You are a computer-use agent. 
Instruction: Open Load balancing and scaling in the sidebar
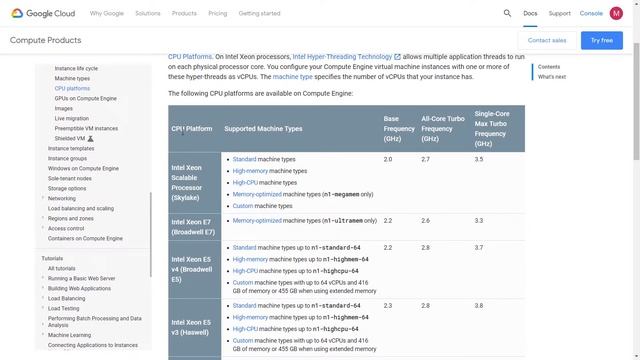[x=81, y=209]
